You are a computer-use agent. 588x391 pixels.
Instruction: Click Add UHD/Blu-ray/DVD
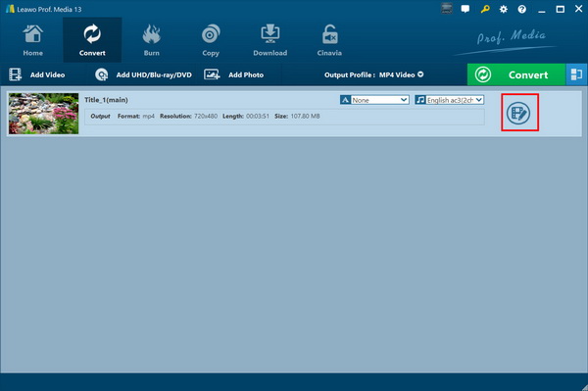pyautogui.click(x=143, y=74)
